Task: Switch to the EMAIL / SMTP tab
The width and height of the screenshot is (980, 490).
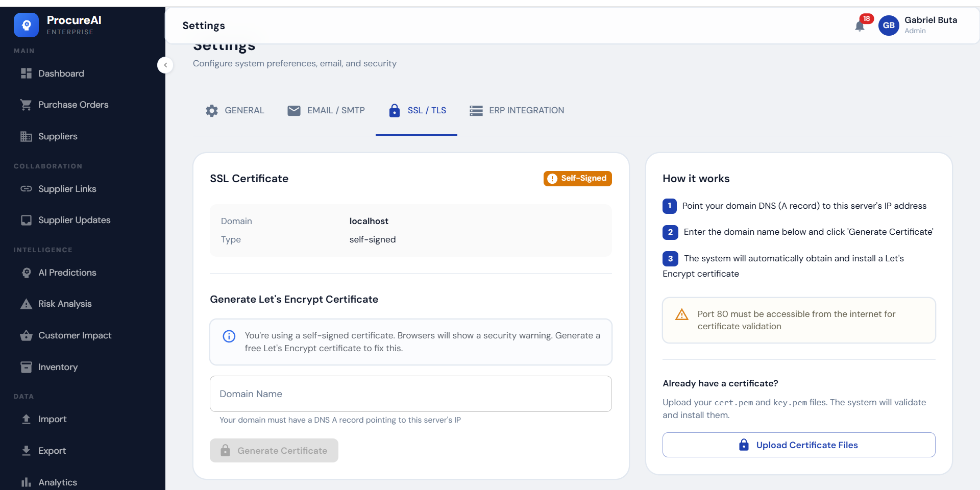Action: click(x=326, y=110)
